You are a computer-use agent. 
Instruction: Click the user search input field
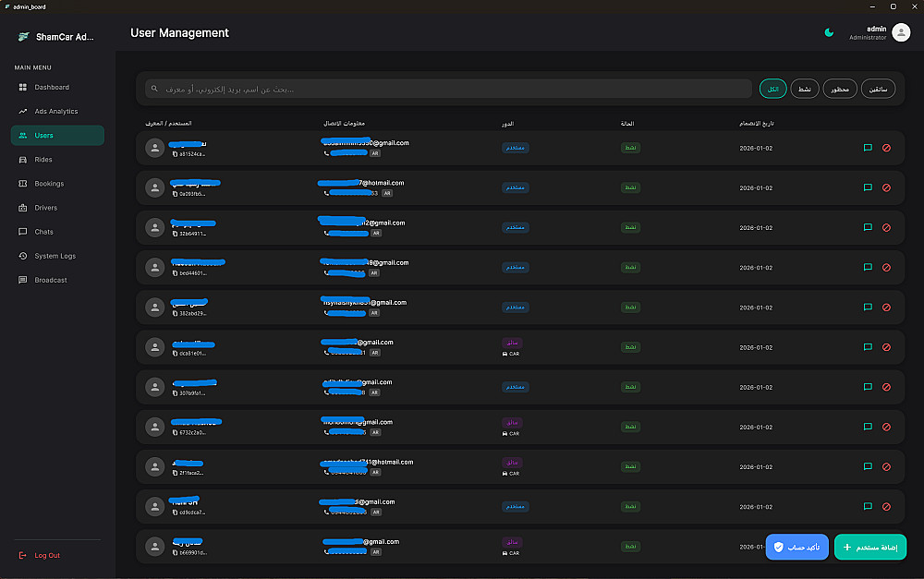[448, 89]
